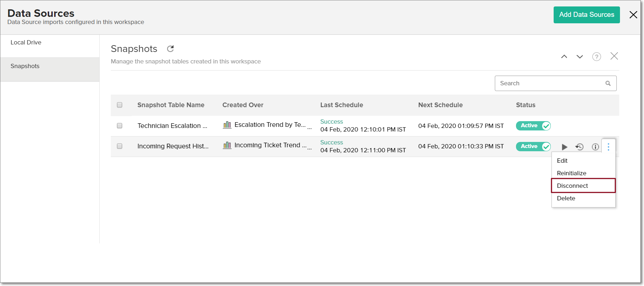The height and width of the screenshot is (286, 644).
Task: Click the three-dot more options icon
Action: 609,147
